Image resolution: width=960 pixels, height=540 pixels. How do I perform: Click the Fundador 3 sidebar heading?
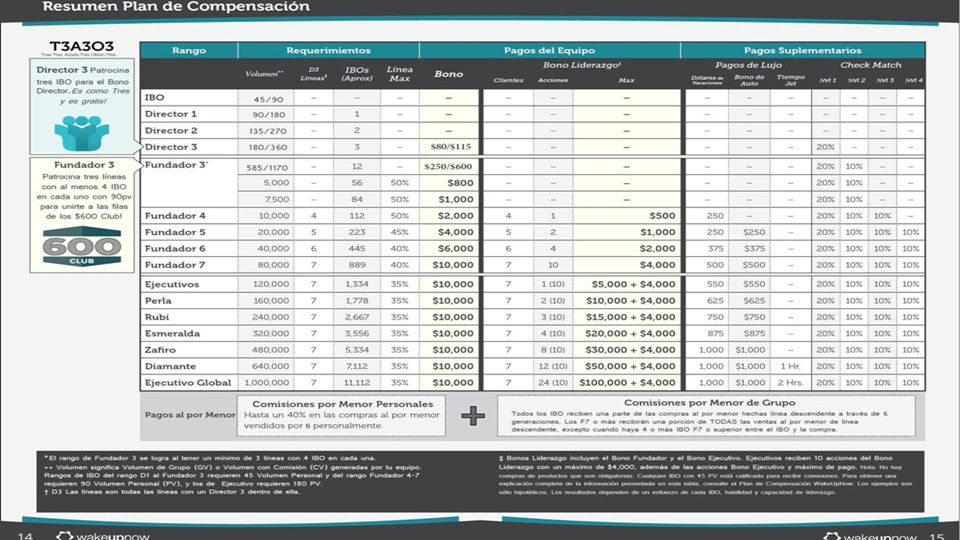click(84, 165)
